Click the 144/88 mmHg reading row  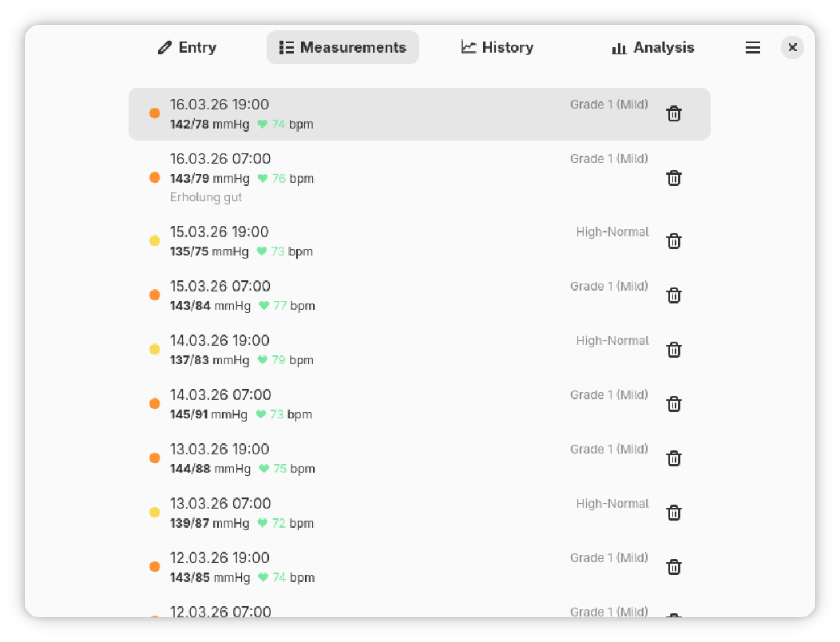pos(399,458)
